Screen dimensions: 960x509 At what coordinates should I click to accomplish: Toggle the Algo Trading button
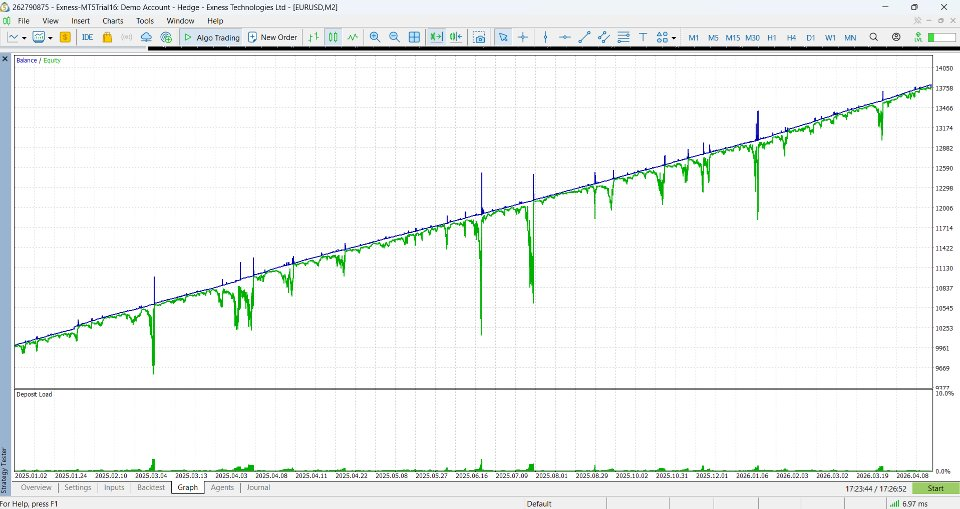[x=212, y=37]
